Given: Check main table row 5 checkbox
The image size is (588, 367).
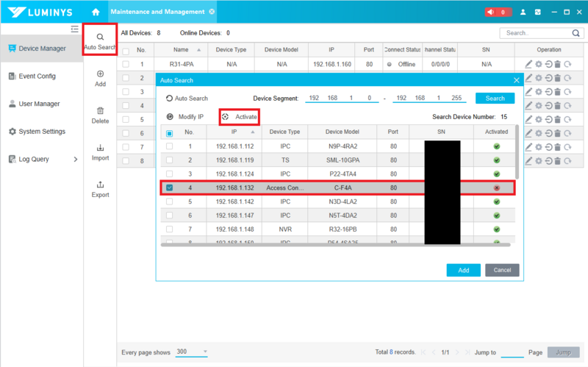Looking at the screenshot, I should click(x=126, y=119).
